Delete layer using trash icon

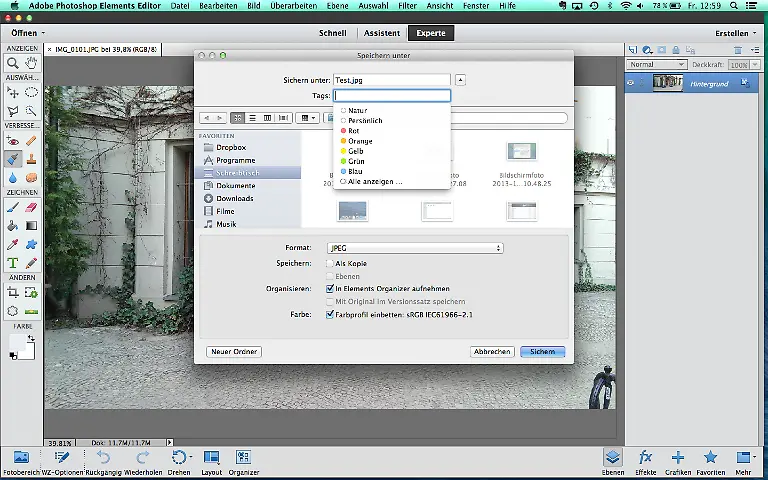[738, 50]
